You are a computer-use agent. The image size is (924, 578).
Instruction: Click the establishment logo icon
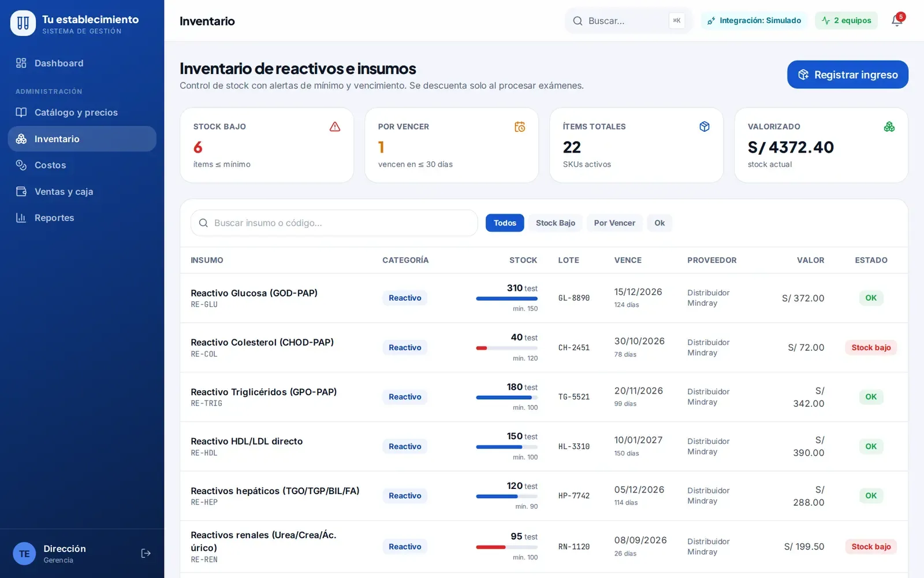click(23, 23)
